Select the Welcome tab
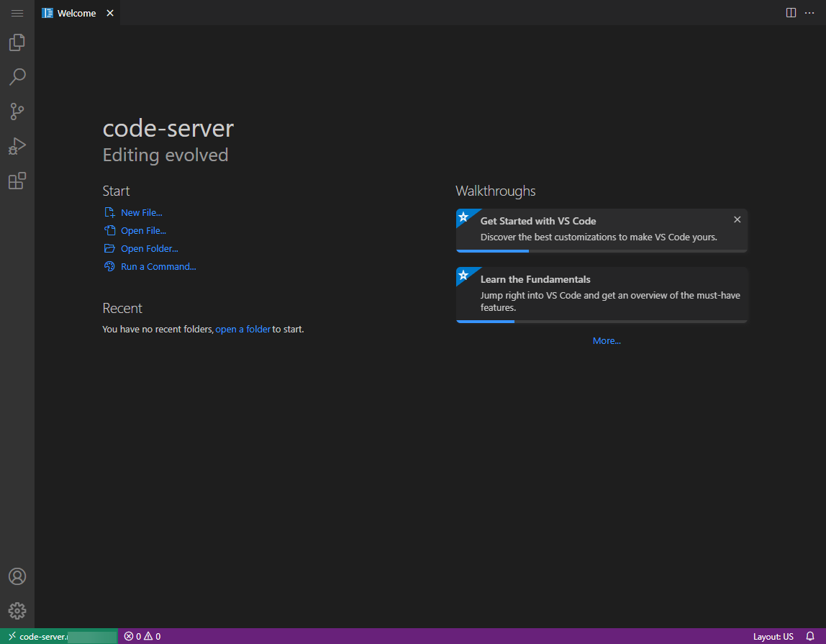This screenshot has height=644, width=826. [x=76, y=13]
